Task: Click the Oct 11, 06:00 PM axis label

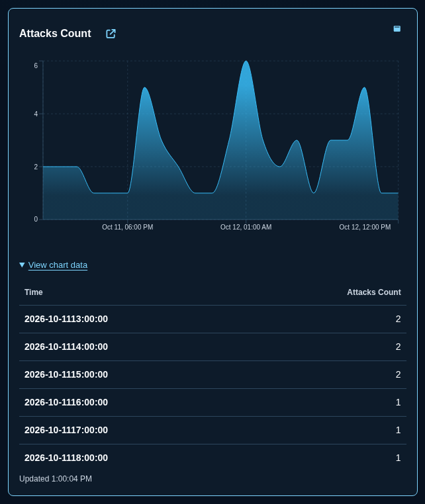Action: 127,227
